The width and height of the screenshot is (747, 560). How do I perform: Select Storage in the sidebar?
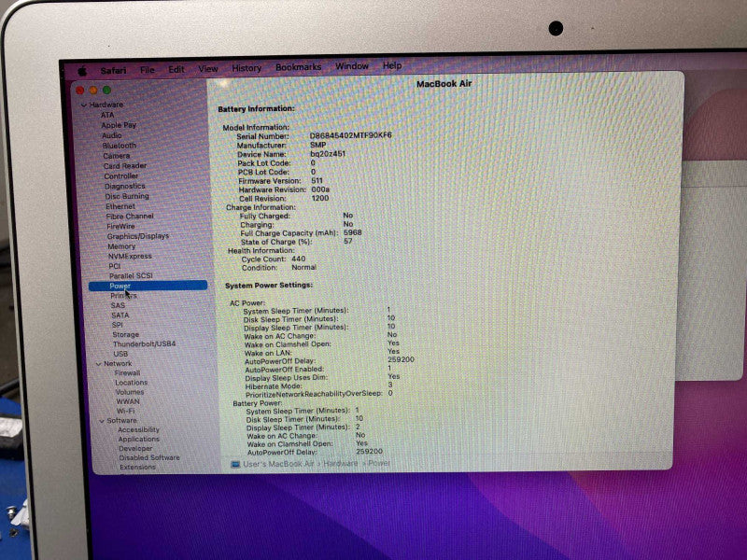(x=126, y=335)
